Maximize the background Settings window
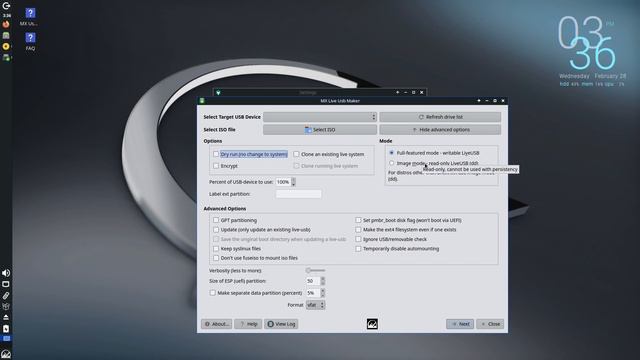 click(x=413, y=93)
